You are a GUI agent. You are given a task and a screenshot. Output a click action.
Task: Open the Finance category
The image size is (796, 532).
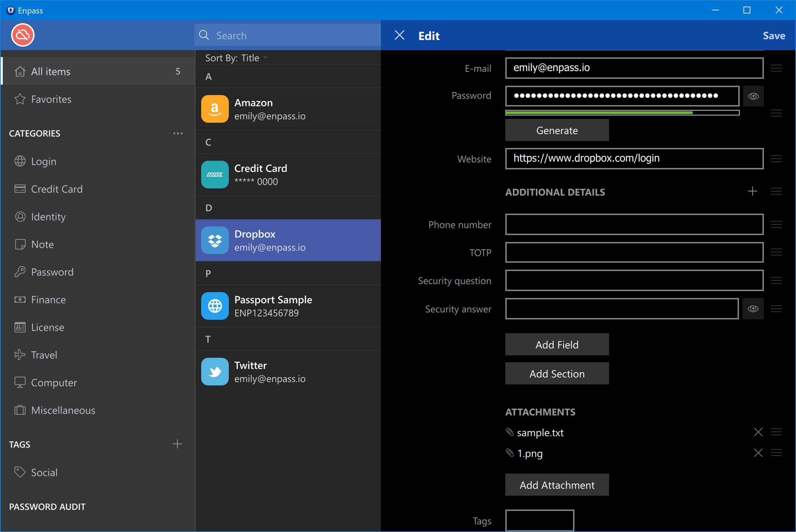click(98, 299)
